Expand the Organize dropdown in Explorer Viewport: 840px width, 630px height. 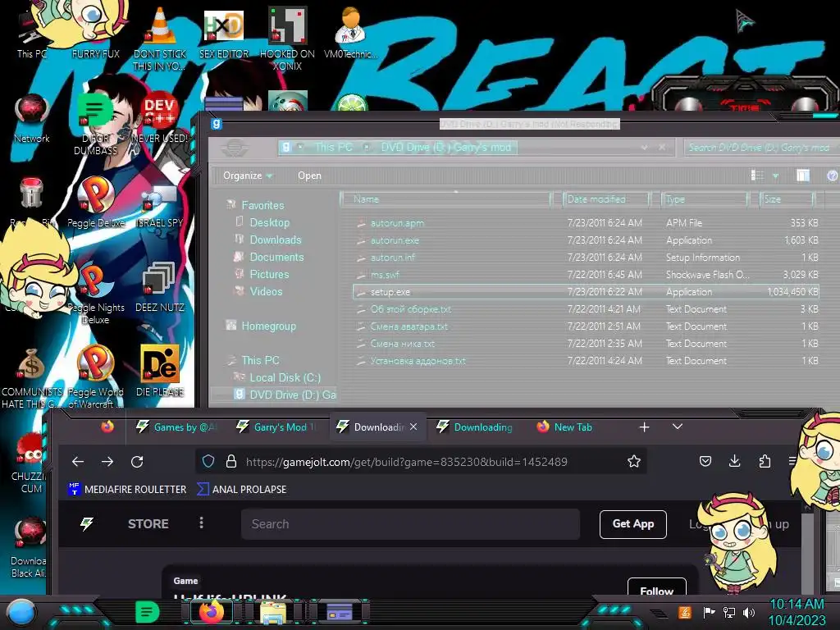click(x=248, y=176)
